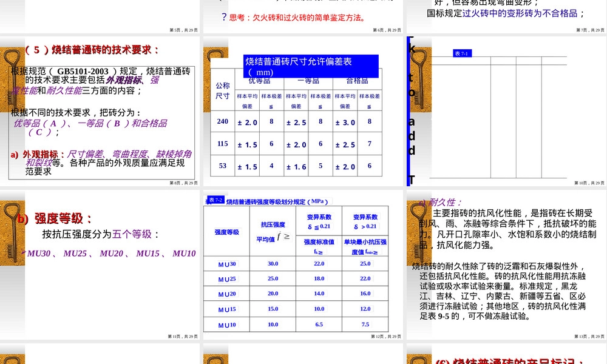The width and height of the screenshot is (607, 364).
Task: Click the 18.0 value in table 7-2
Action: [x=319, y=278]
